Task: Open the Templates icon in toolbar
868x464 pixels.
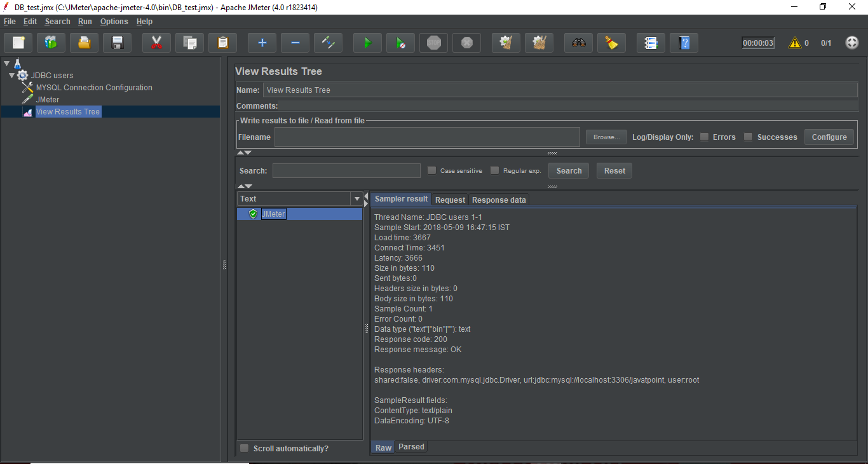Action: [x=51, y=43]
